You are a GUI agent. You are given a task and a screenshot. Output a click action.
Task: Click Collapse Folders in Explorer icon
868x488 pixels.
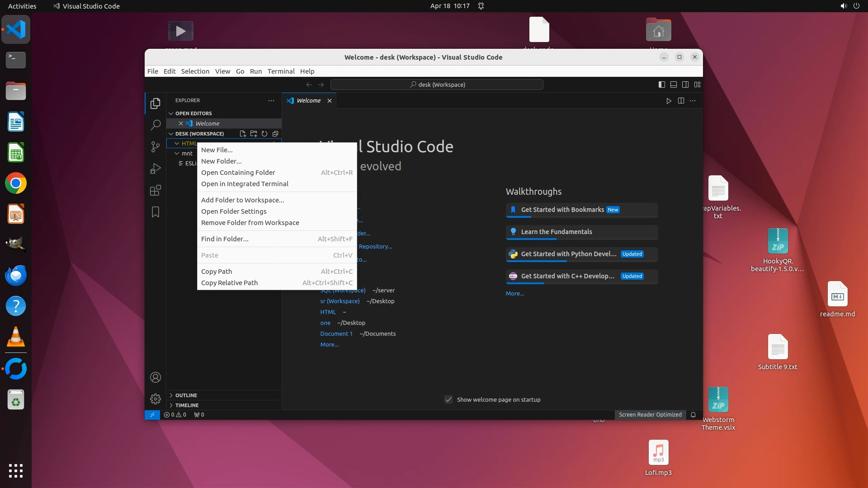(x=275, y=134)
